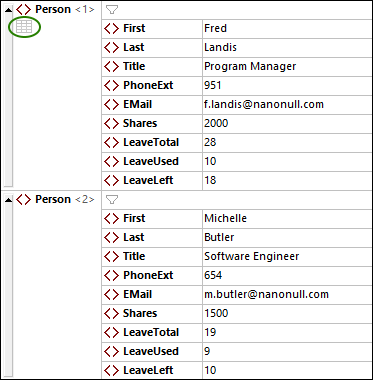Click the Butler last name cell
Viewport: 373px width, 380px height.
[287, 238]
